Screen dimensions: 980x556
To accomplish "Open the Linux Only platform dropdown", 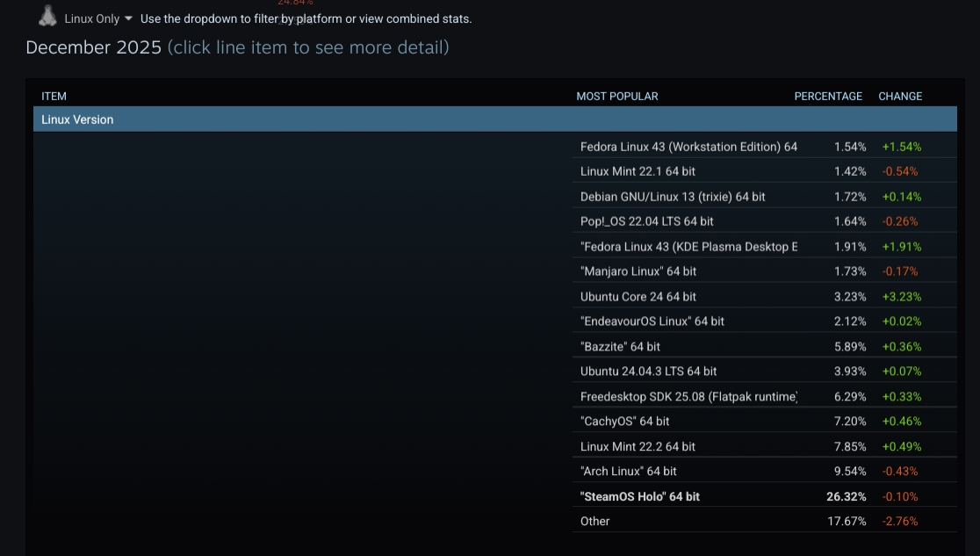I will [x=98, y=18].
